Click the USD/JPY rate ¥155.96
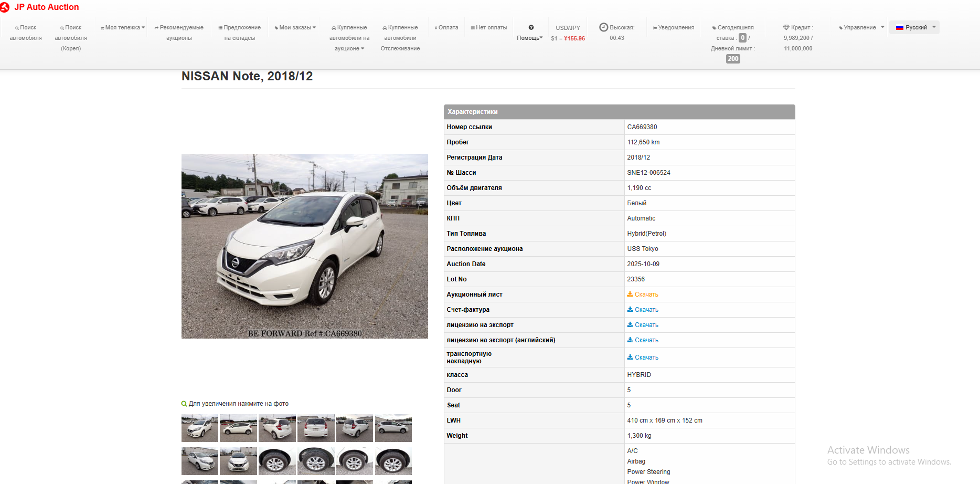This screenshot has width=980, height=484. coord(574,38)
